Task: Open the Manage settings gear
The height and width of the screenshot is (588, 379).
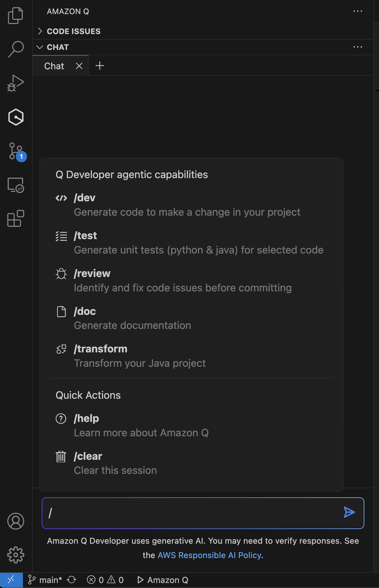Action: tap(16, 555)
